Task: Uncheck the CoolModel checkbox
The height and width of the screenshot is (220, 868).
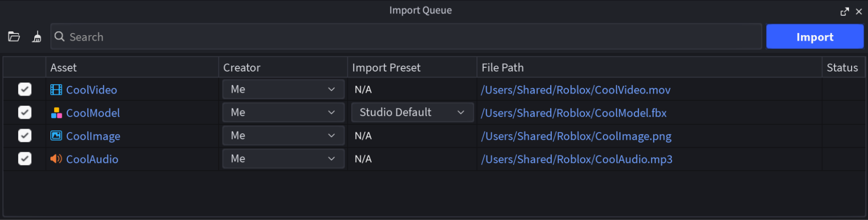Action: coord(25,112)
